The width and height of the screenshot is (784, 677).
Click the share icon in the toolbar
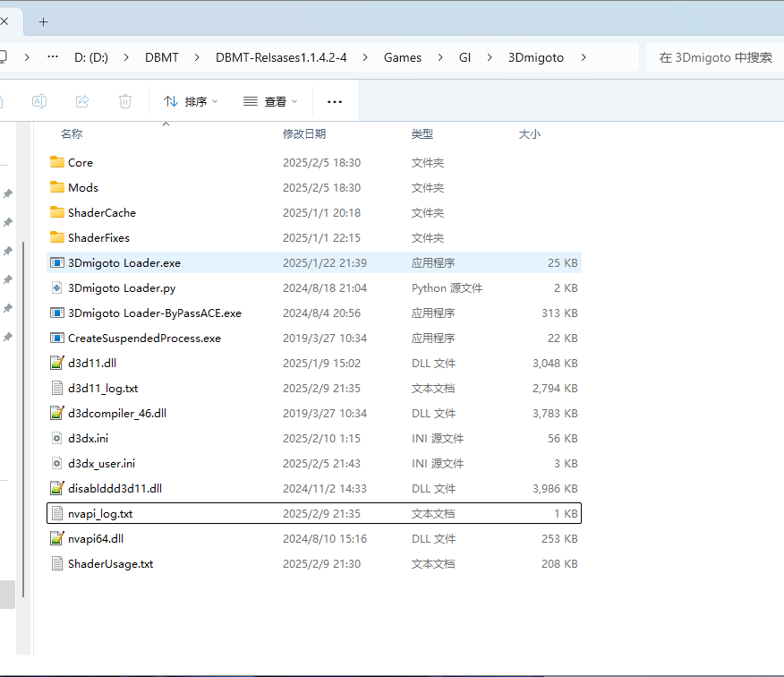(82, 101)
